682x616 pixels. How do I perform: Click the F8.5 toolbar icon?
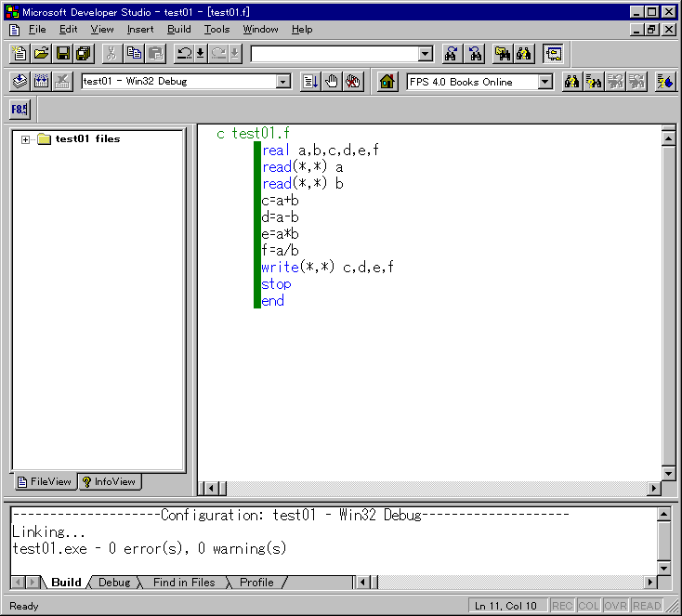tap(20, 110)
